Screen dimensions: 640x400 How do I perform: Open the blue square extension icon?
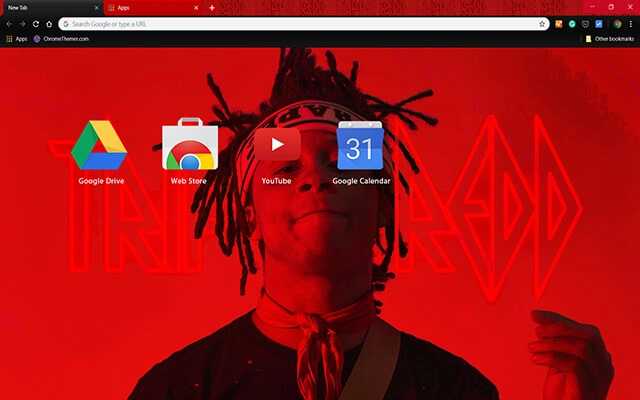tap(599, 24)
